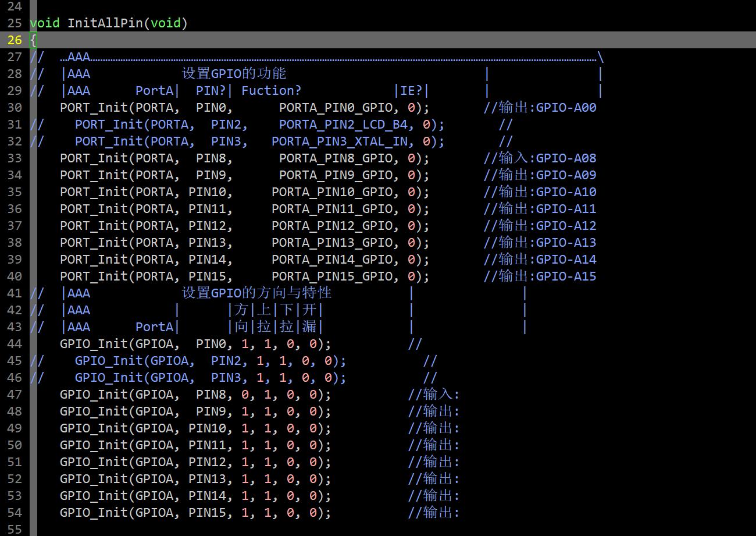This screenshot has width=756, height=536.
Task: Click GPIOA argument on line 47
Action: pos(155,395)
